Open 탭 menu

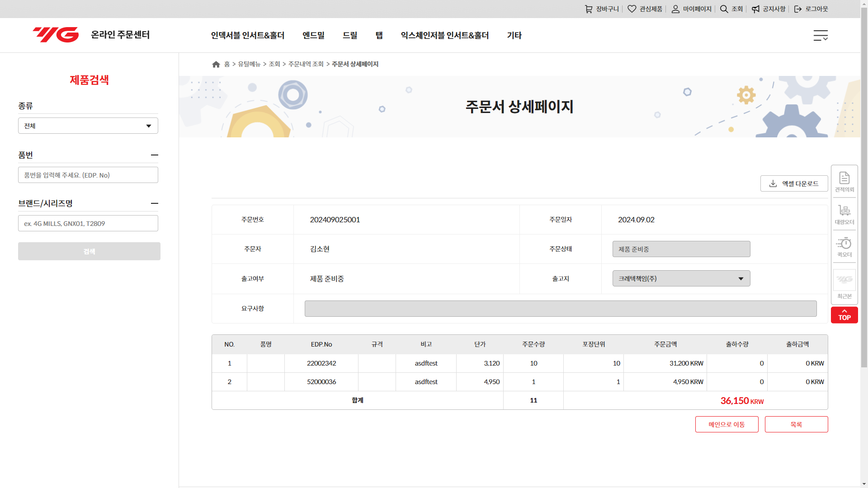click(x=379, y=35)
